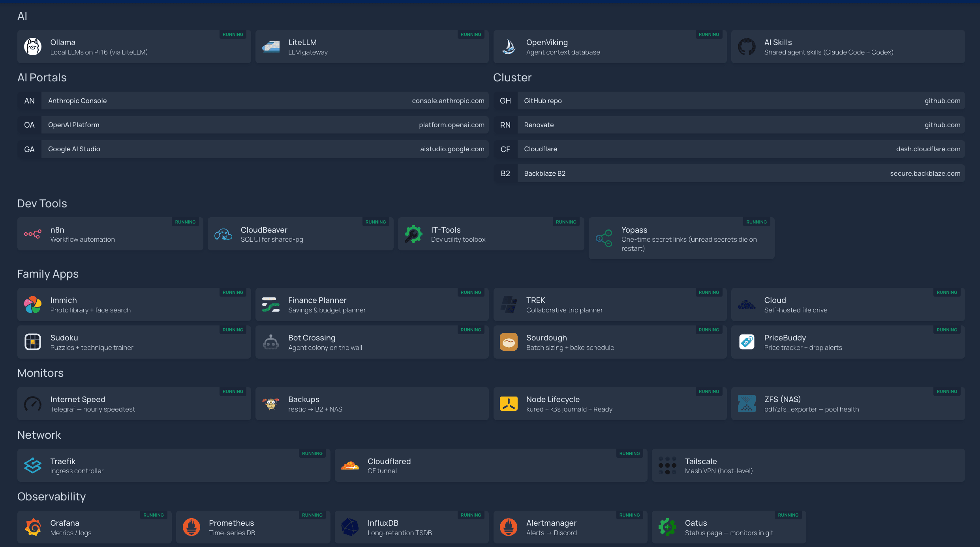Viewport: 980px width, 547px height.
Task: Click the AI Skills GitHub icon
Action: [x=747, y=47]
